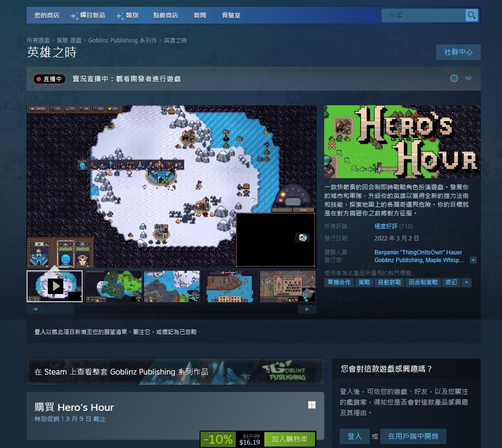Viewport: 502px width, 448px height.
Task: Collapse the live broadcast panel chevron
Action: [x=468, y=78]
